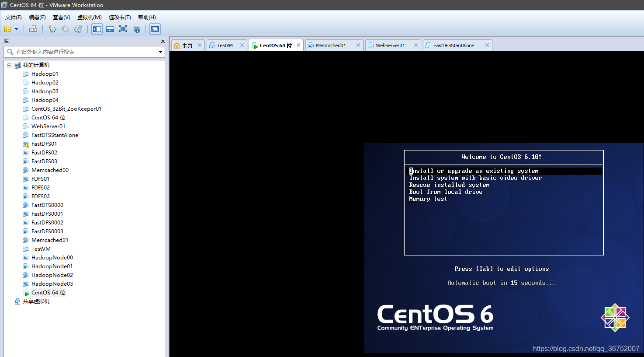Screen dimensions: 644x357
Task: Click the FDFS03 VM icon
Action: [26, 196]
